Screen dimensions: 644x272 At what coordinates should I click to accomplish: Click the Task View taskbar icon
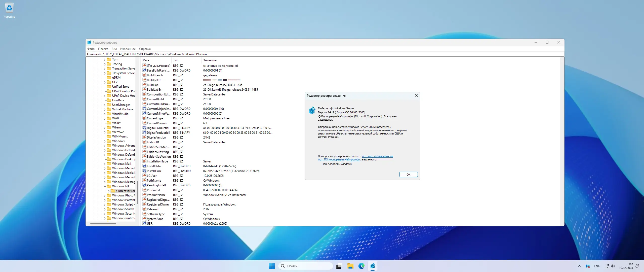[339, 266]
